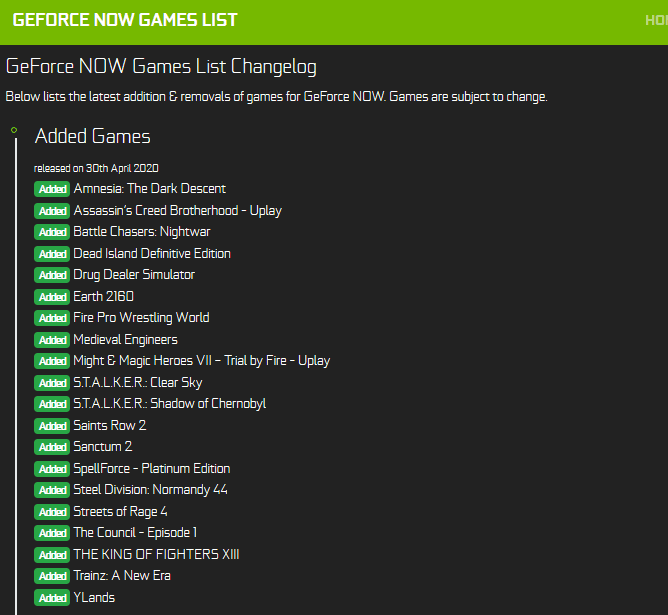This screenshot has height=615, width=668.
Task: Open Assassin's Creed Brotherhood - Uplay entry
Action: coord(177,211)
